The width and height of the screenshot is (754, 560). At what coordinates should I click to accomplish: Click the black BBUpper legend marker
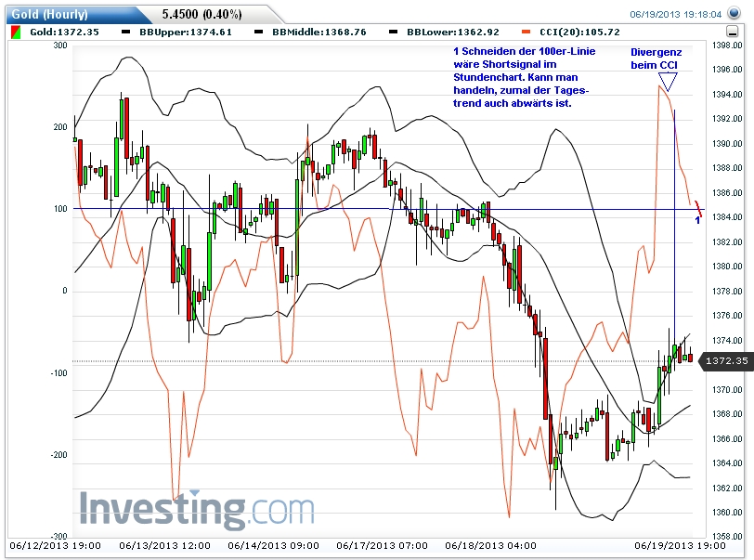124,31
